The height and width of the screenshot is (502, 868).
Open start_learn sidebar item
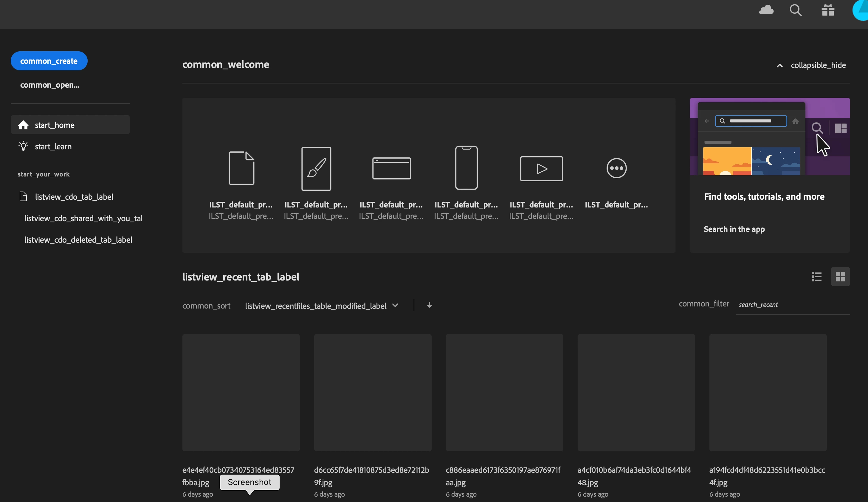pos(53,146)
